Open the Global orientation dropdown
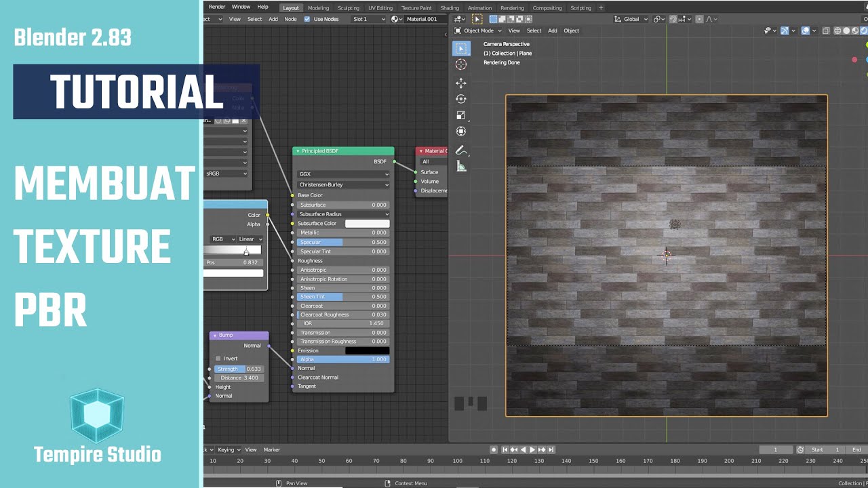The width and height of the screenshot is (868, 488). (x=631, y=19)
